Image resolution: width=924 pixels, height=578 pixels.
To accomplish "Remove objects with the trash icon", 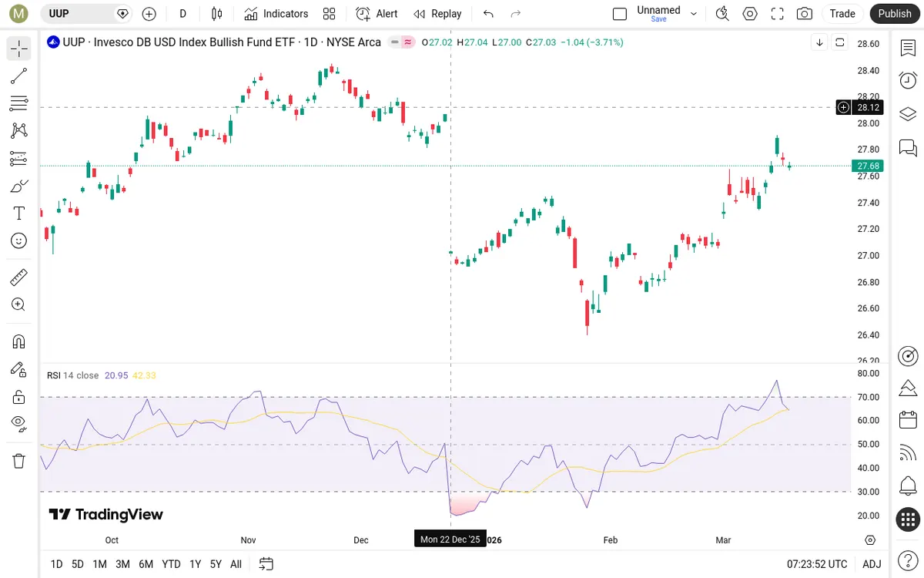I will pyautogui.click(x=19, y=461).
